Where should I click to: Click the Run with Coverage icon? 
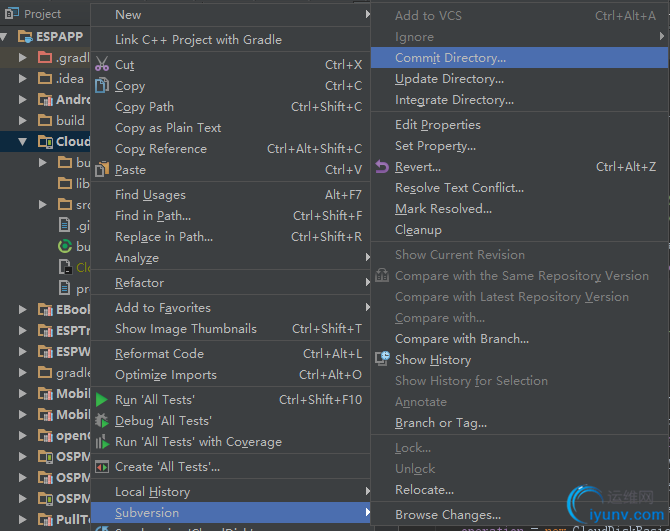[x=101, y=442]
